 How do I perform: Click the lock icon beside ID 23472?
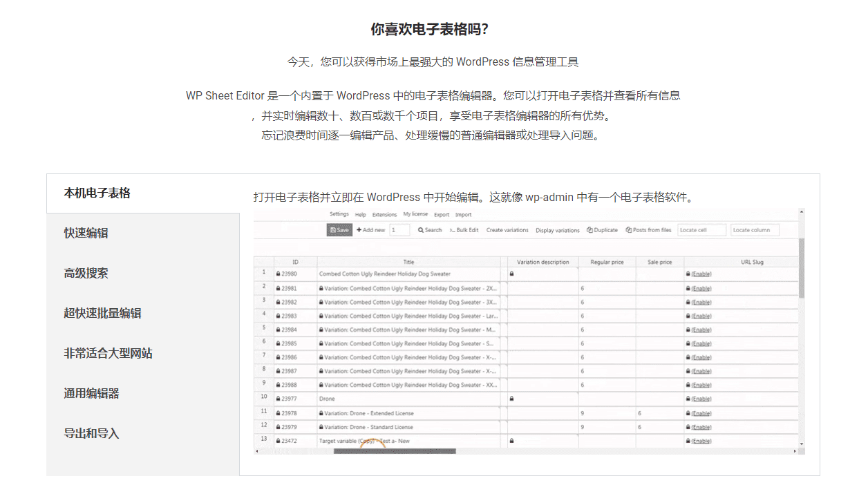[278, 441]
